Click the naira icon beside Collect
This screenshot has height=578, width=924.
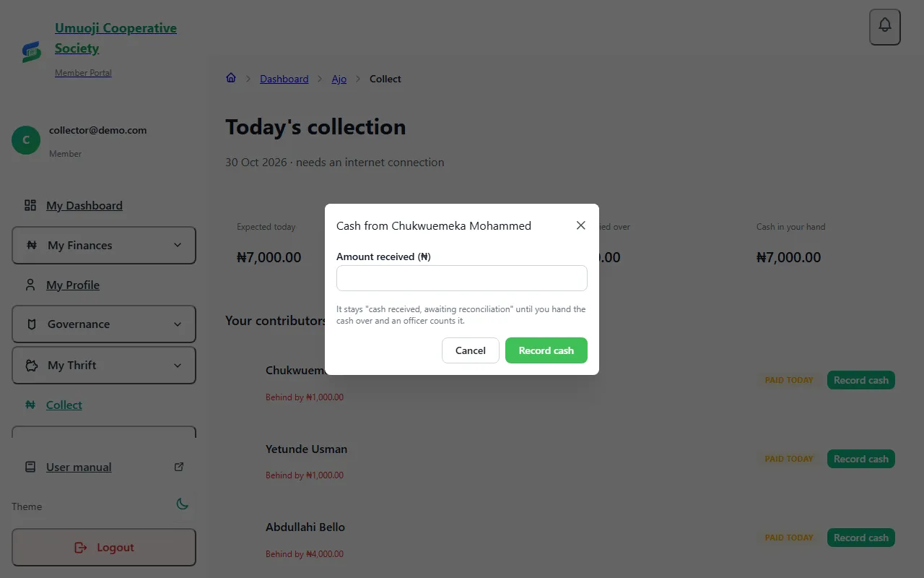pos(30,405)
